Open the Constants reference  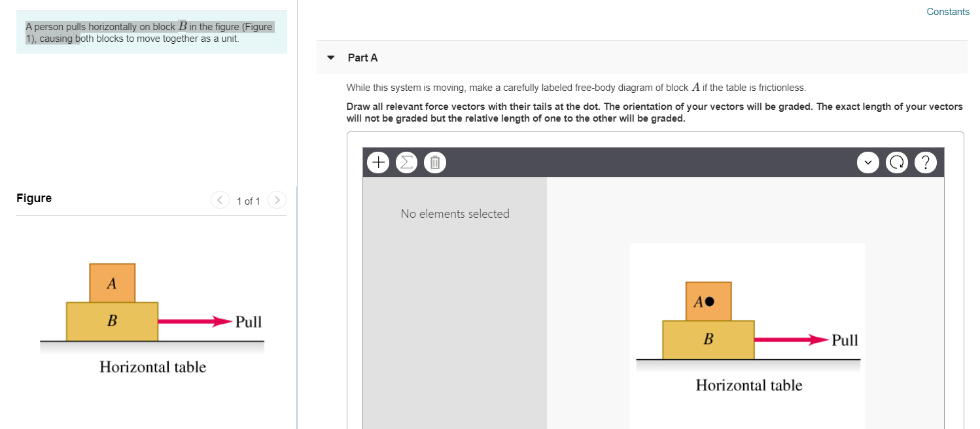coord(947,11)
